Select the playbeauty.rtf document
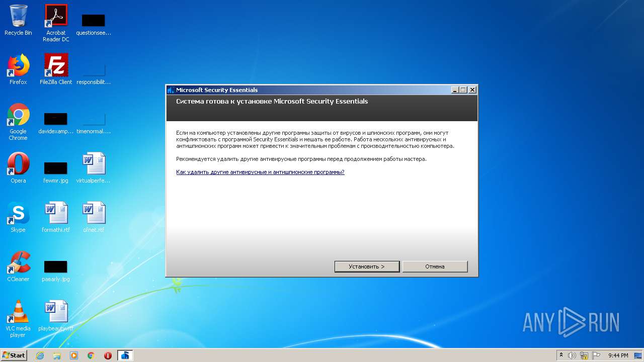 tap(56, 316)
